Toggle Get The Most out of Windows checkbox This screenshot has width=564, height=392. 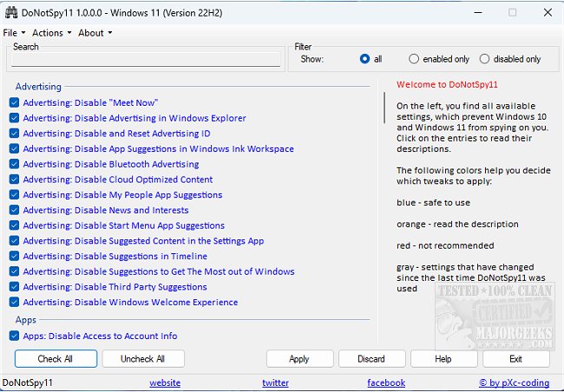tap(15, 271)
